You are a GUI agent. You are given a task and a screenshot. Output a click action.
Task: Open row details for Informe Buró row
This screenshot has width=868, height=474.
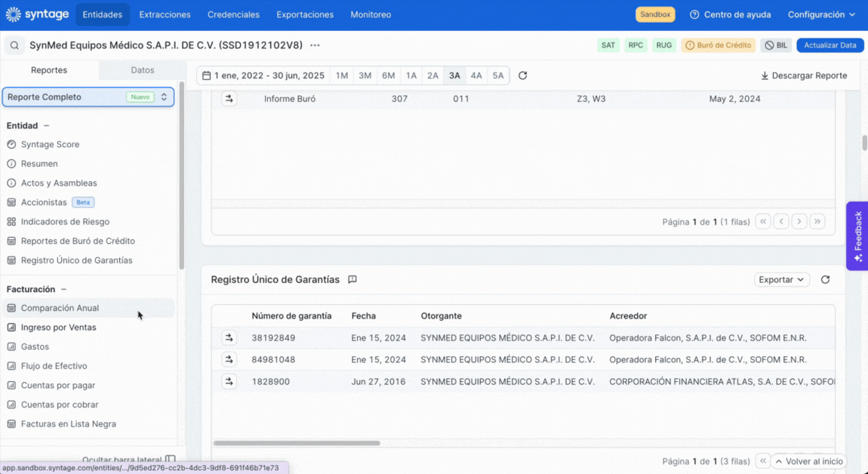229,99
